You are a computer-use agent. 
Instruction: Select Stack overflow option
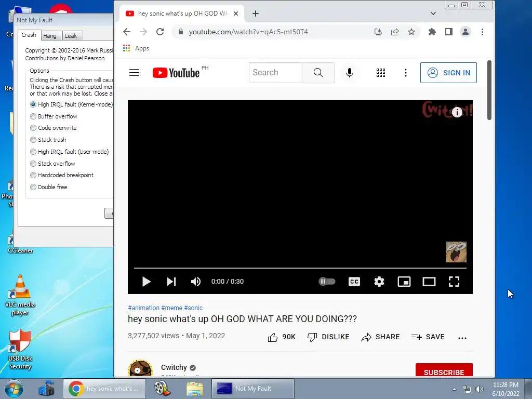click(52, 164)
